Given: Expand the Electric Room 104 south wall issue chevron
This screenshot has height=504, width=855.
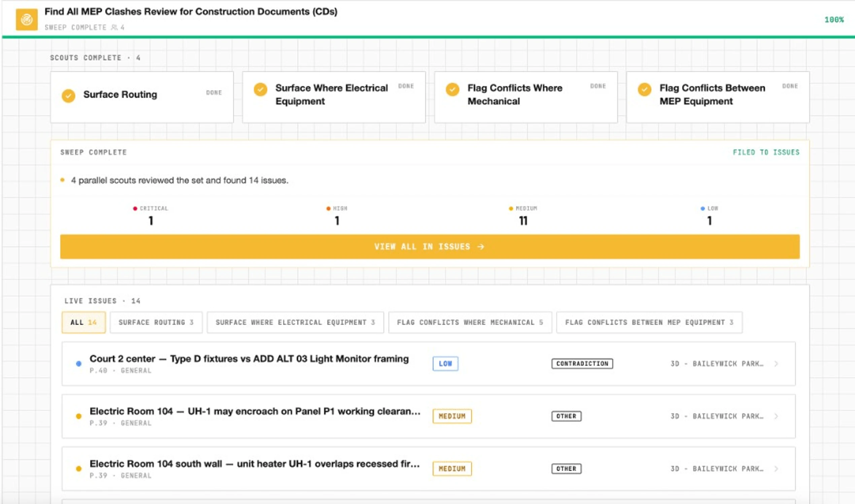Looking at the screenshot, I should [776, 469].
